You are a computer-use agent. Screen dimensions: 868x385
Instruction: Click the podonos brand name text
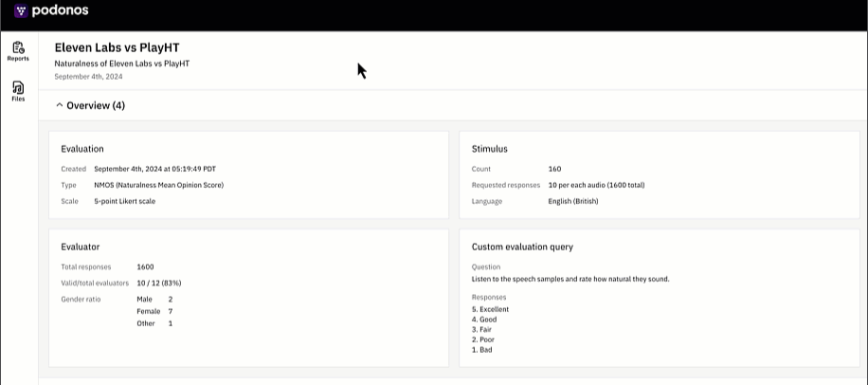(61, 10)
